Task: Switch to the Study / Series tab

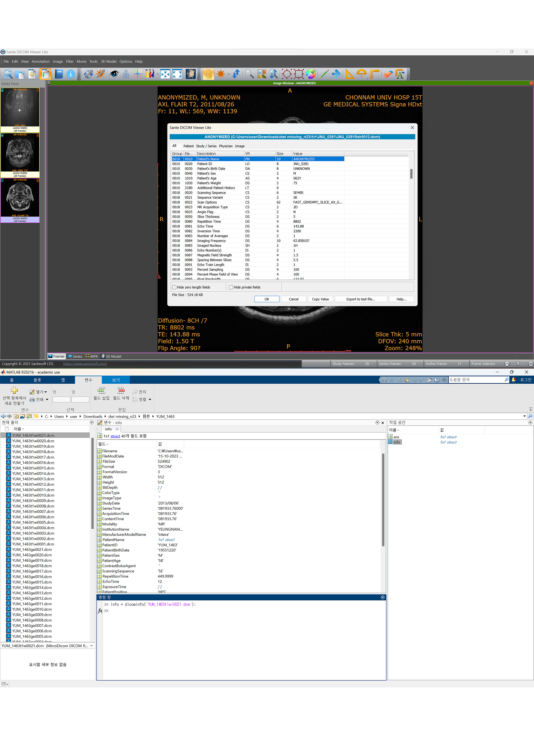Action: (x=206, y=146)
